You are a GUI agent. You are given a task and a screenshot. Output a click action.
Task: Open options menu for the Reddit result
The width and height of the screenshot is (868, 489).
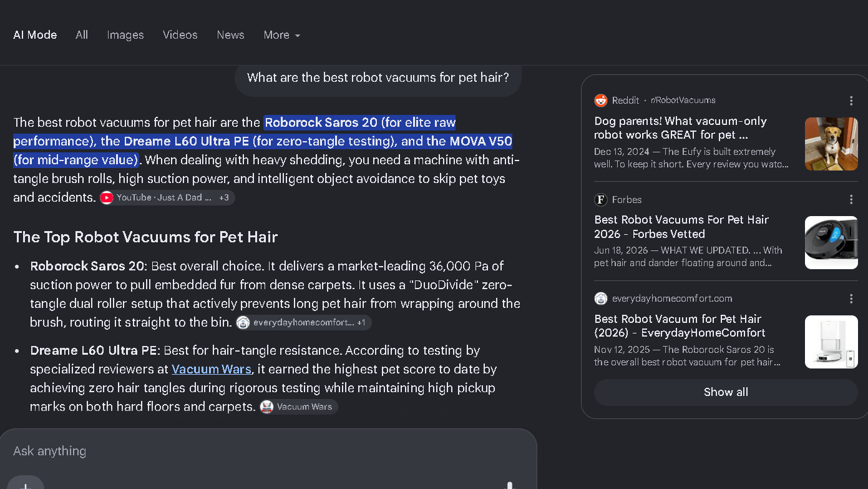point(851,101)
